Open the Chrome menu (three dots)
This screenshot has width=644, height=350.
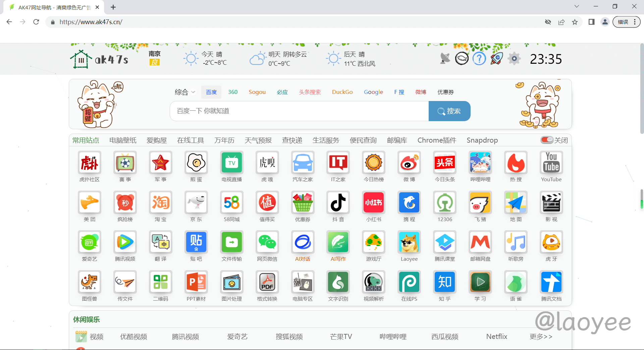(x=635, y=22)
